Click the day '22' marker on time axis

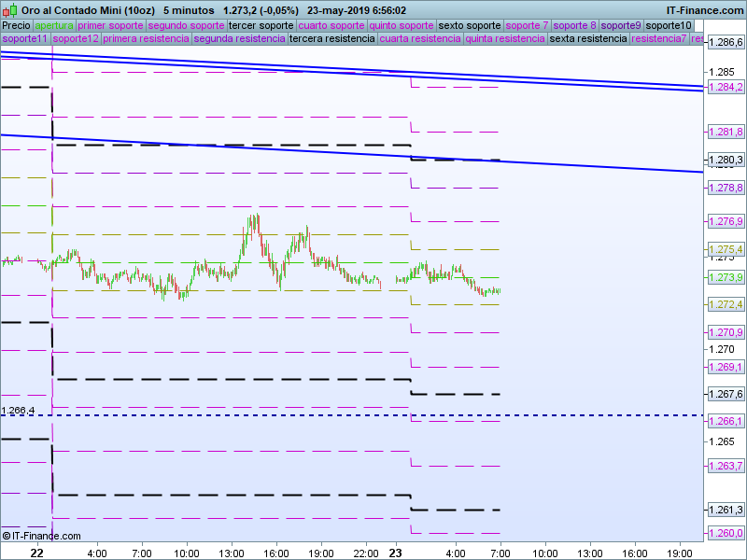point(36,553)
